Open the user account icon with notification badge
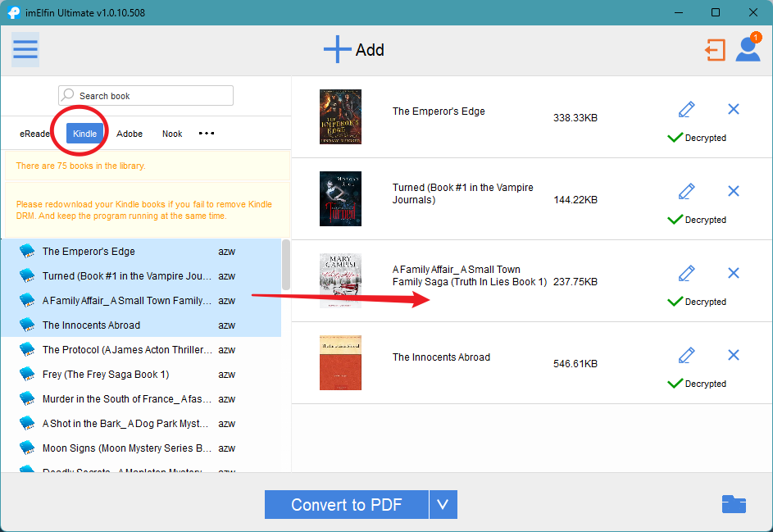 pyautogui.click(x=747, y=50)
